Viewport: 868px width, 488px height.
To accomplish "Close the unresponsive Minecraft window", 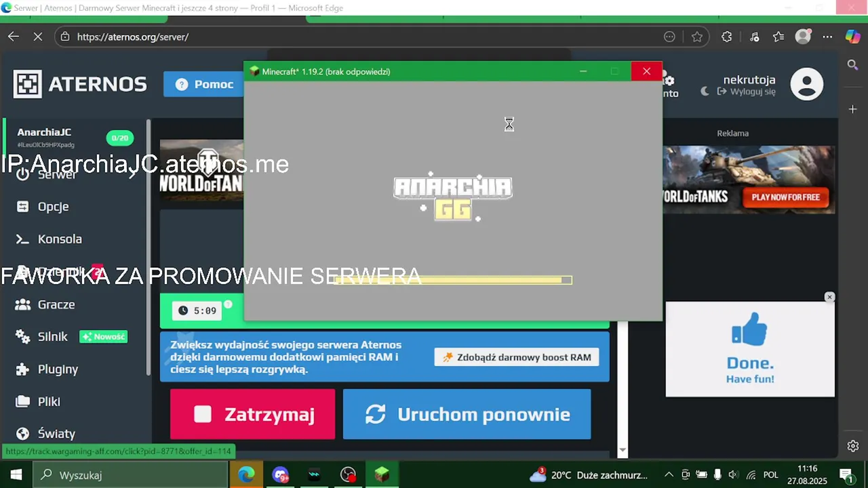I will (646, 71).
